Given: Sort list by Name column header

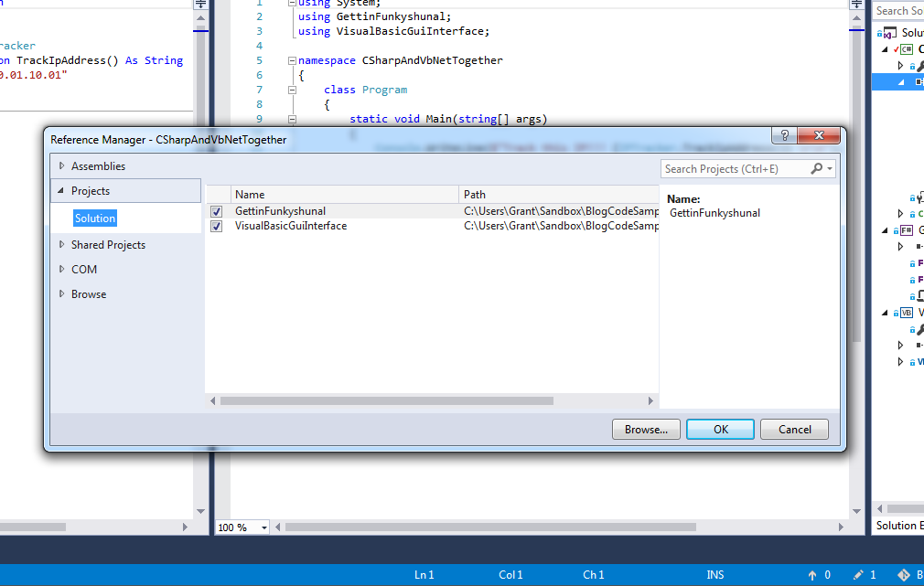Looking at the screenshot, I should pos(343,195).
